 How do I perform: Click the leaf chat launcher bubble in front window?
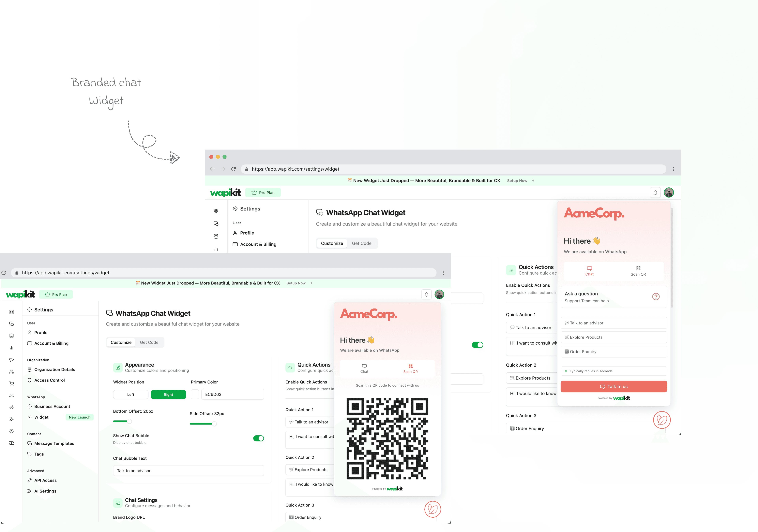[432, 509]
